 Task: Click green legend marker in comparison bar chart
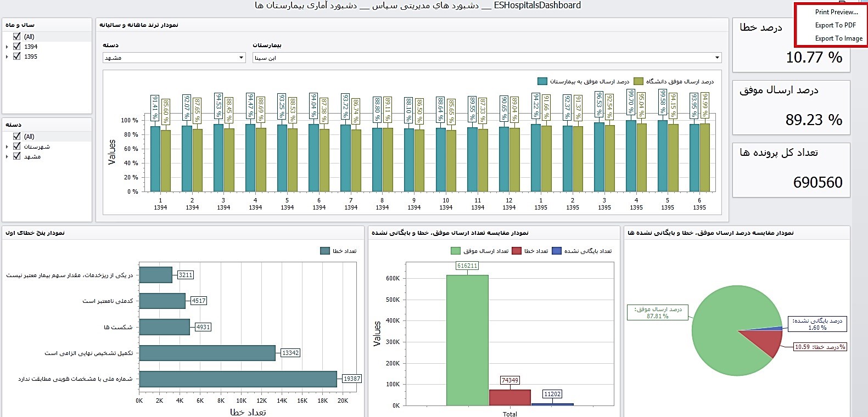click(x=456, y=251)
